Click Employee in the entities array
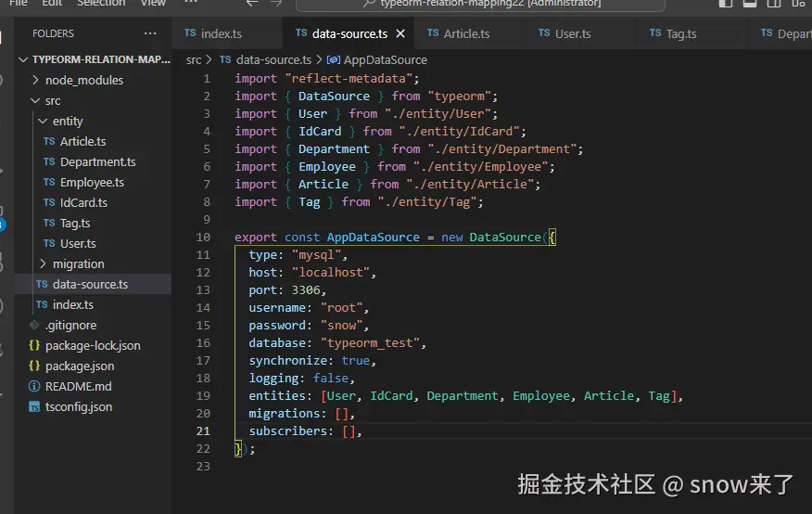The width and height of the screenshot is (812, 514). 541,396
